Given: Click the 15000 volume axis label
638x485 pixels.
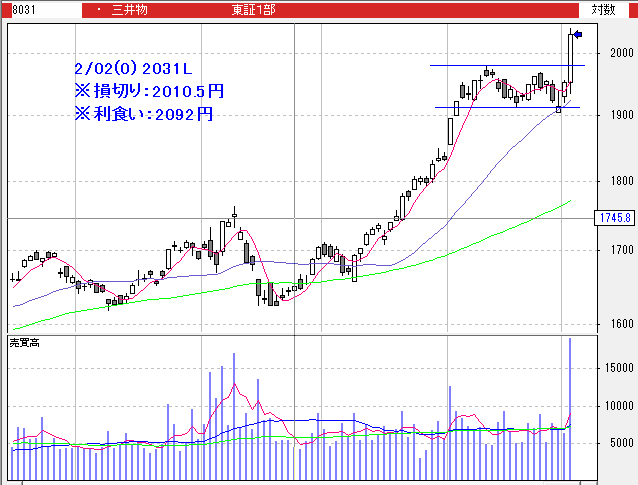Looking at the screenshot, I should (616, 369).
